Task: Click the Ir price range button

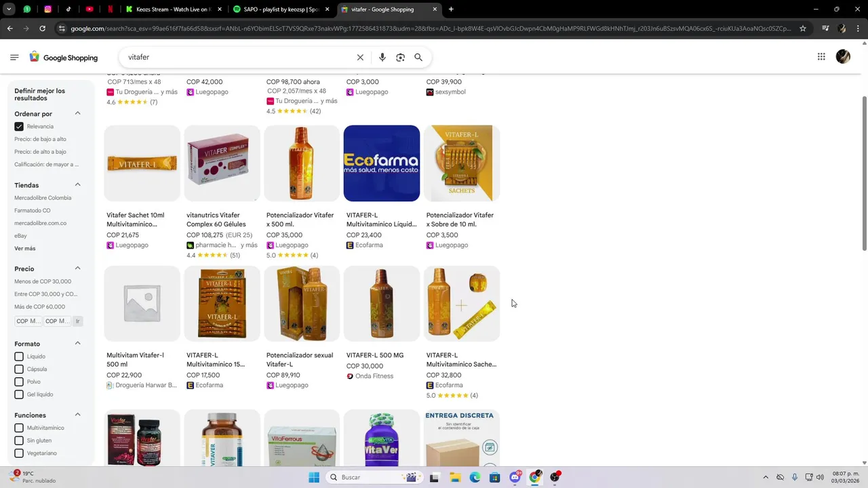Action: click(x=77, y=321)
